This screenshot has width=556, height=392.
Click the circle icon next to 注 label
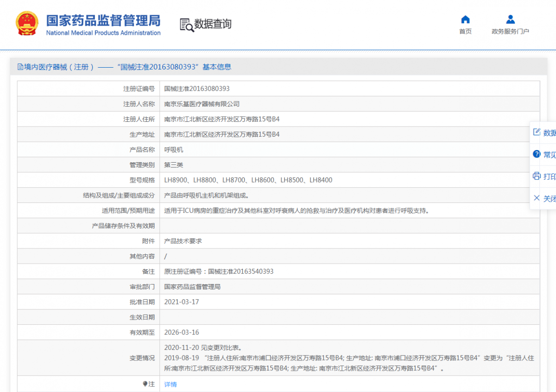(x=145, y=384)
